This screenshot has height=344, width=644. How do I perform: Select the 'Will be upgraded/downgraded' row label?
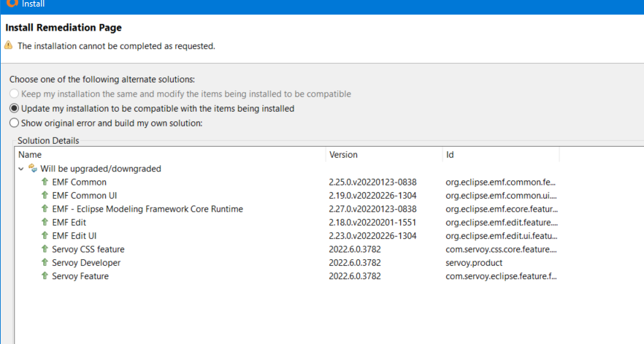(x=101, y=169)
